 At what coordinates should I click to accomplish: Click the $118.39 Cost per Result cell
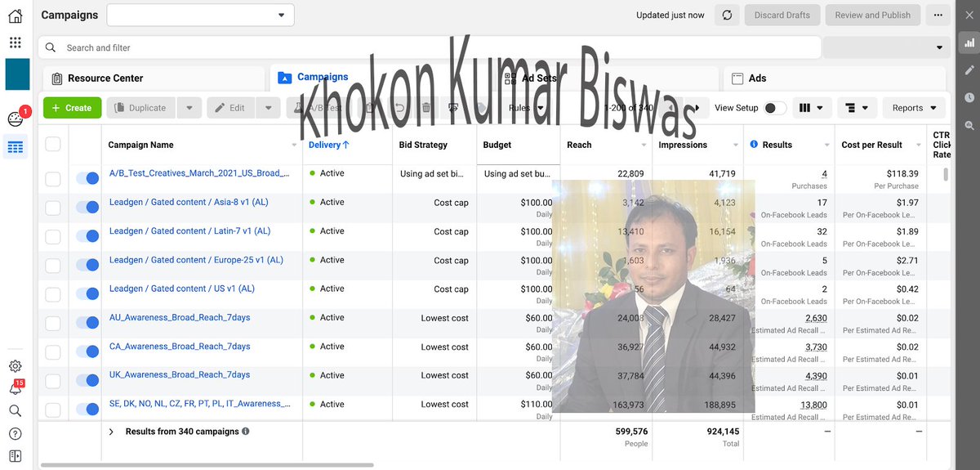click(902, 173)
